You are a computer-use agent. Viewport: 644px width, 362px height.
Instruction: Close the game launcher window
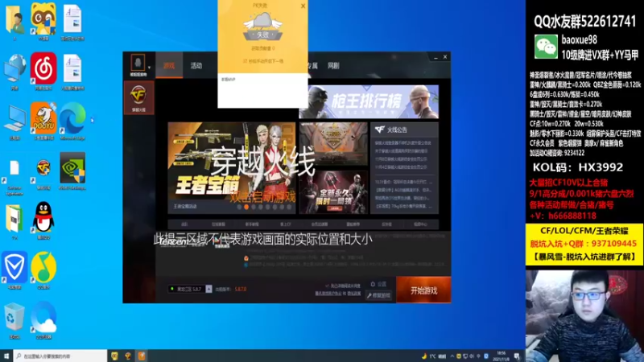pos(445,57)
